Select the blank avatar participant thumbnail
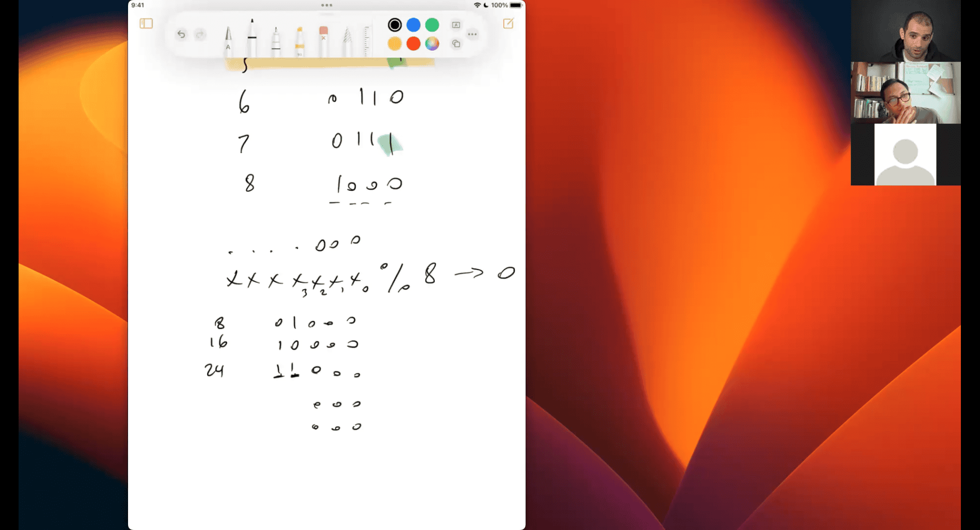The height and width of the screenshot is (530, 980). pos(905,155)
